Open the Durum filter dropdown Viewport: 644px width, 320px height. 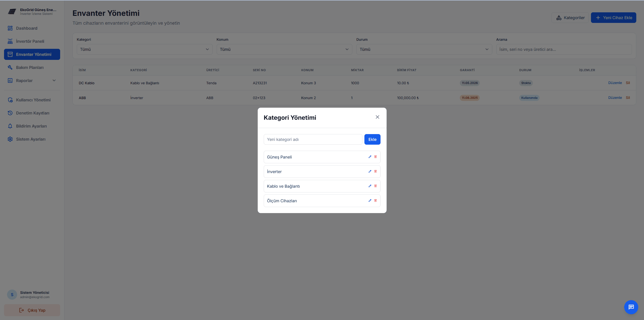pyautogui.click(x=424, y=49)
